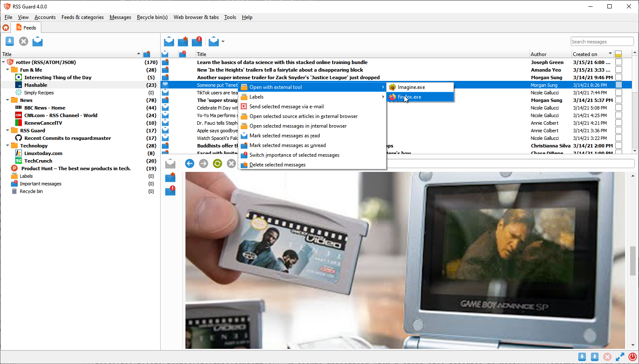Toggle fullscreen using the status bar arrows icon

point(620,357)
